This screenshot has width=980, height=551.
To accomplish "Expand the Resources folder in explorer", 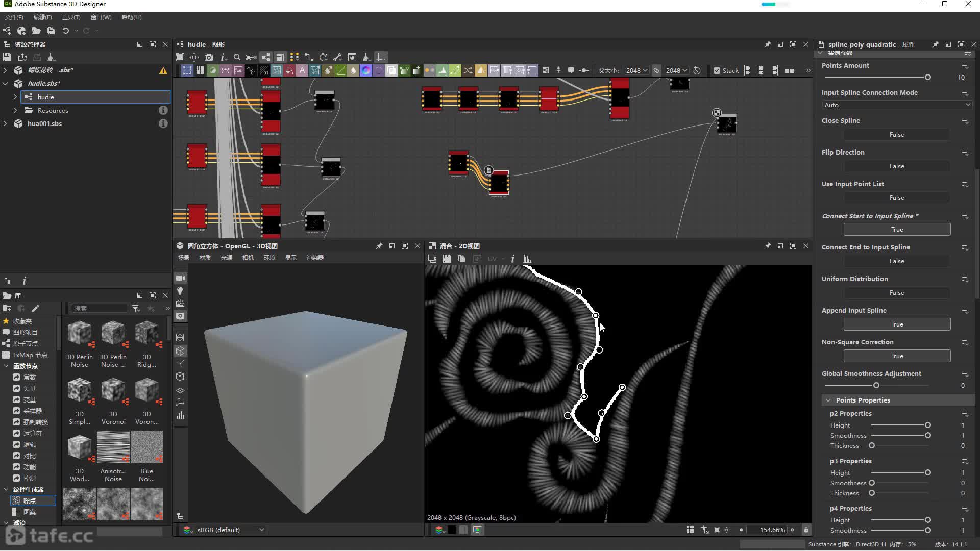I will coord(15,110).
